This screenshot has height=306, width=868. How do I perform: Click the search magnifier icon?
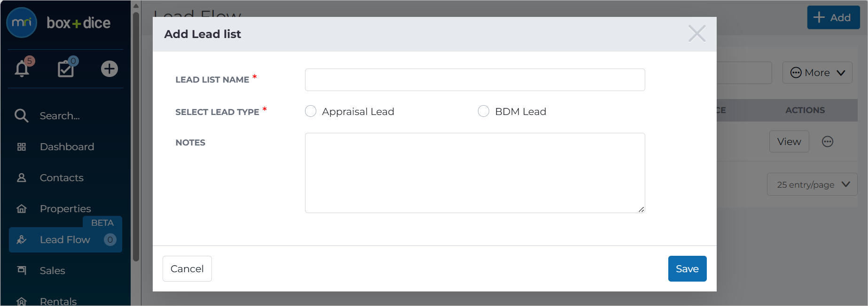click(21, 115)
